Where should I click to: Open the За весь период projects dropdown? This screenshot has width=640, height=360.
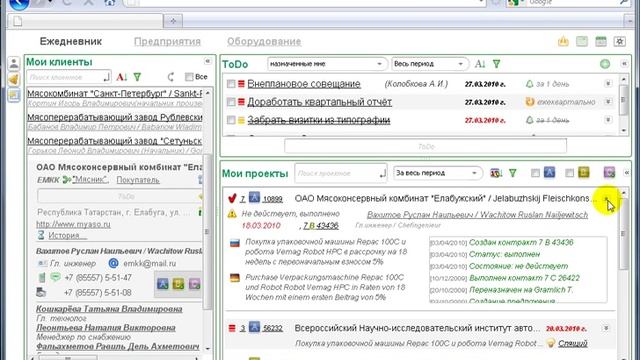[x=437, y=173]
